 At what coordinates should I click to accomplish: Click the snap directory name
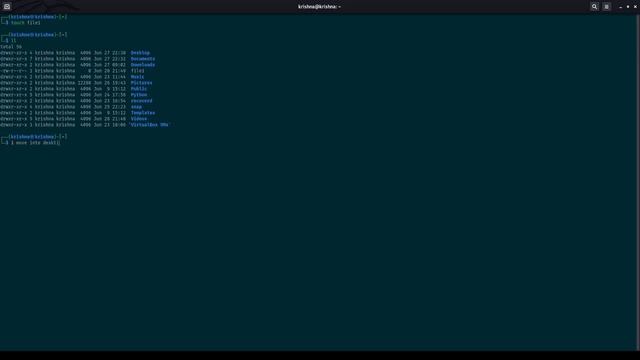click(x=136, y=107)
